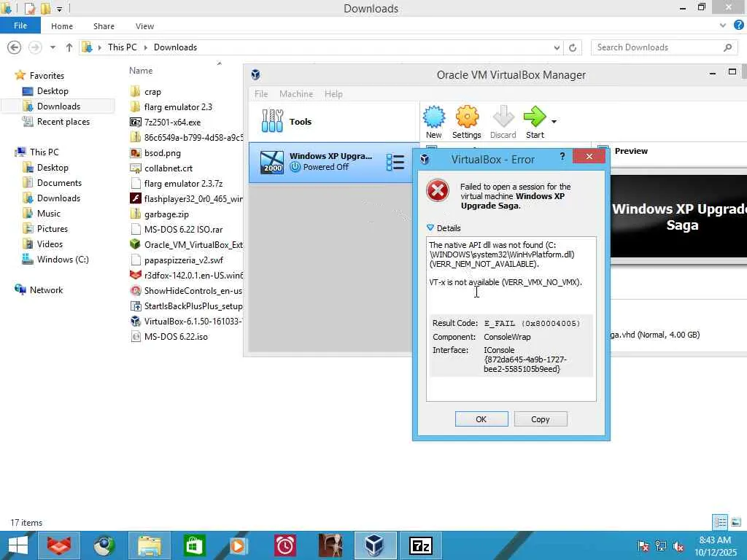Collapse the Details disclosure triangle
The image size is (747, 560).
(x=430, y=228)
